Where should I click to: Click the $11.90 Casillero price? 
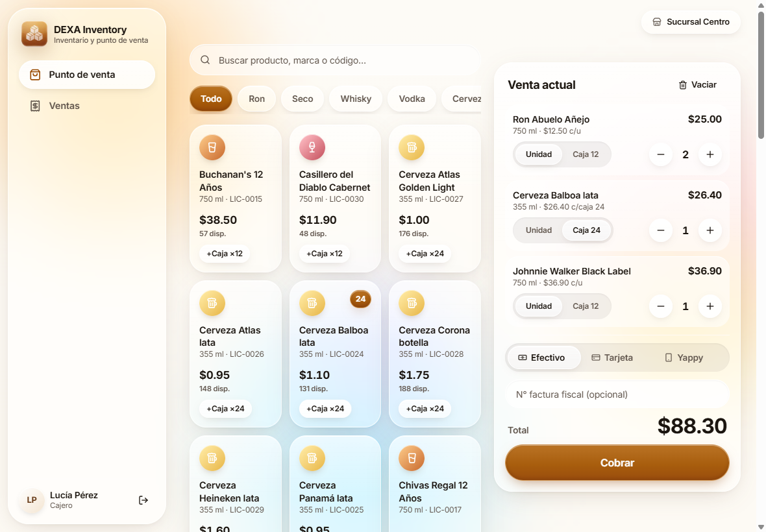(x=318, y=220)
